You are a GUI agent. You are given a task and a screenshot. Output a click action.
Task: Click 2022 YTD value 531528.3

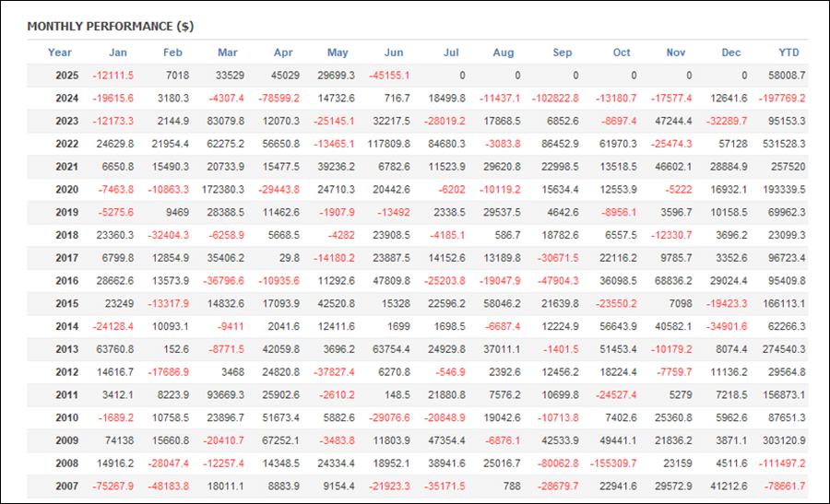(x=784, y=144)
